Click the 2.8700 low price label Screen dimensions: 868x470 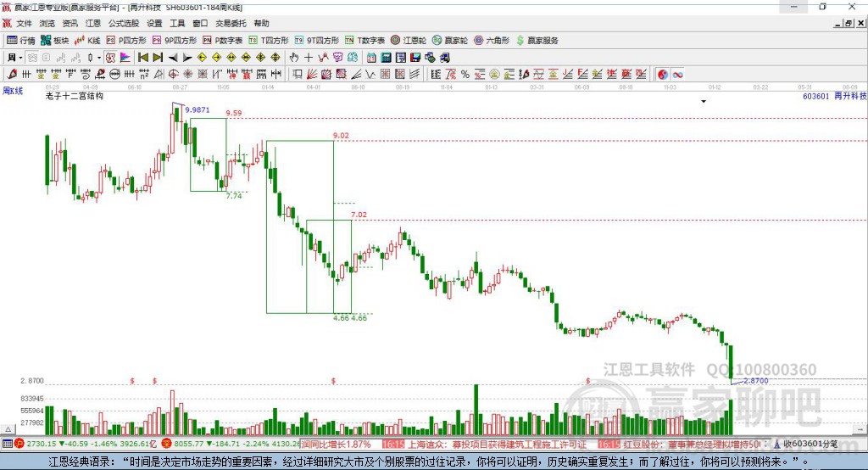[x=755, y=381]
